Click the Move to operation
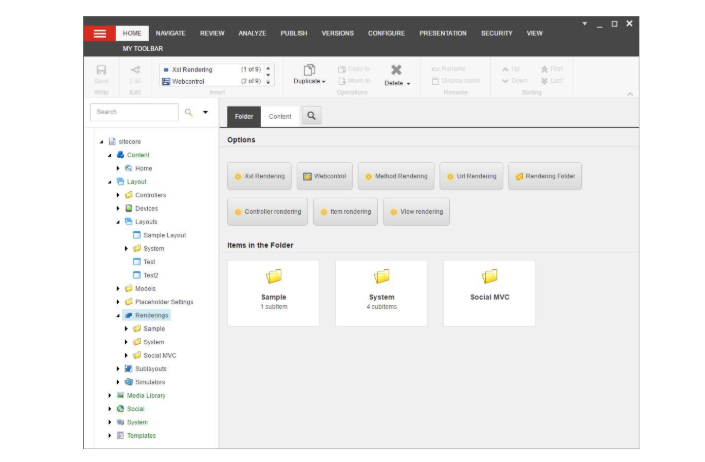The height and width of the screenshot is (462, 705). coord(353,81)
